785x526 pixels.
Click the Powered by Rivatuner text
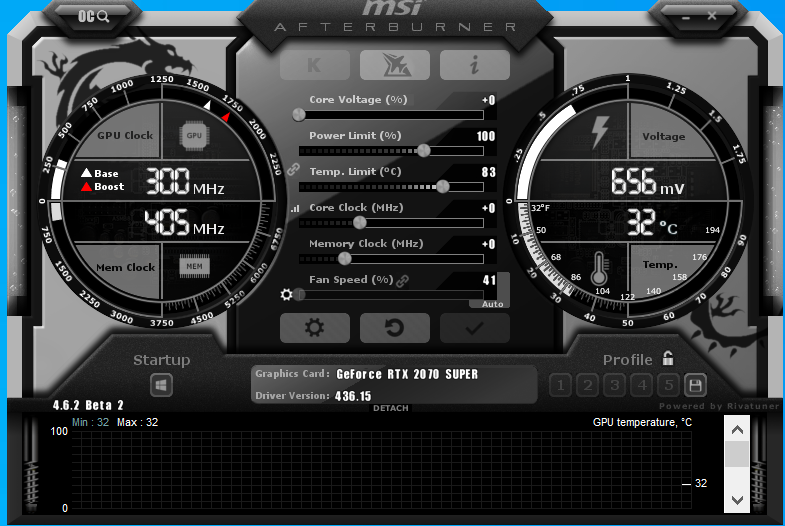tap(719, 406)
